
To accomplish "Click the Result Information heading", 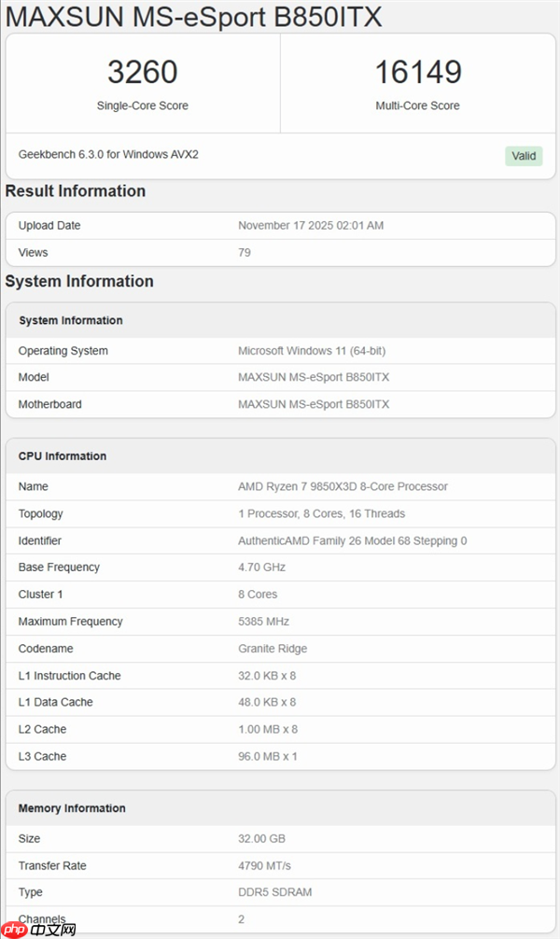I will click(76, 191).
